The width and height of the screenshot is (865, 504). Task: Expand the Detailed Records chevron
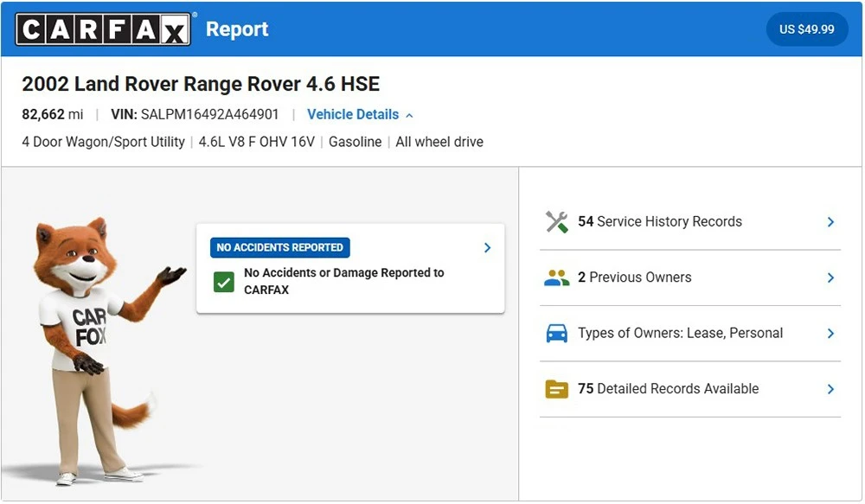(x=830, y=389)
